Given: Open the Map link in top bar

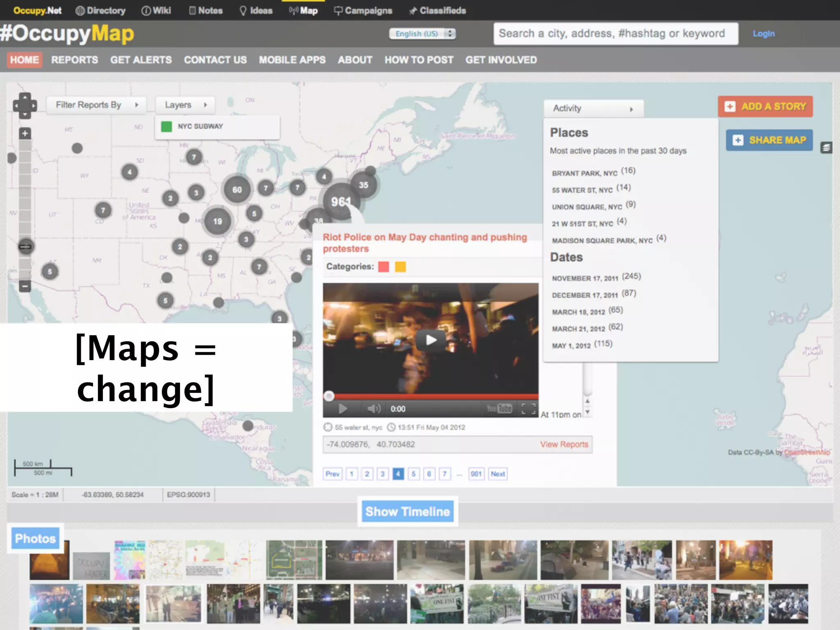Looking at the screenshot, I should [x=304, y=11].
